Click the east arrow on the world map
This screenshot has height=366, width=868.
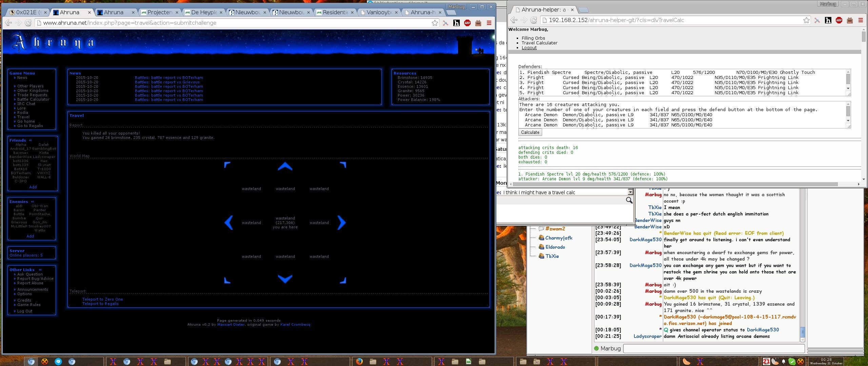(341, 223)
